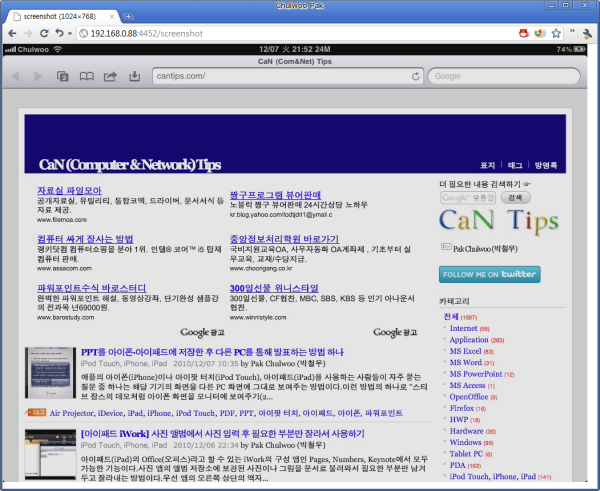600x491 pixels.
Task: Select the MS PowerPoint category
Action: coord(476,374)
